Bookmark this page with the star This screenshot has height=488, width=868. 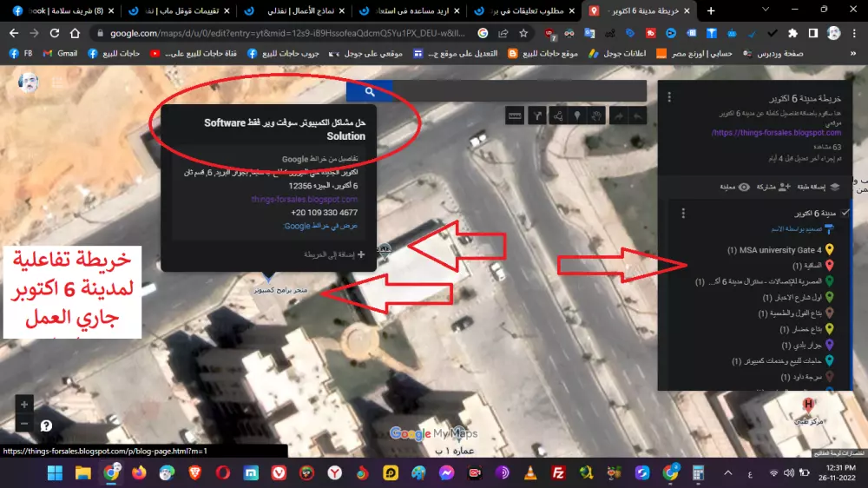(523, 33)
